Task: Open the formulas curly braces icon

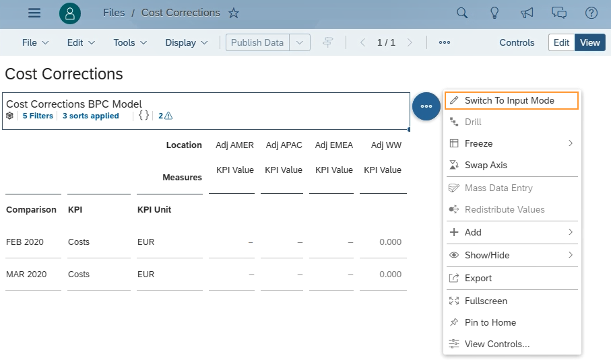Action: coord(143,115)
